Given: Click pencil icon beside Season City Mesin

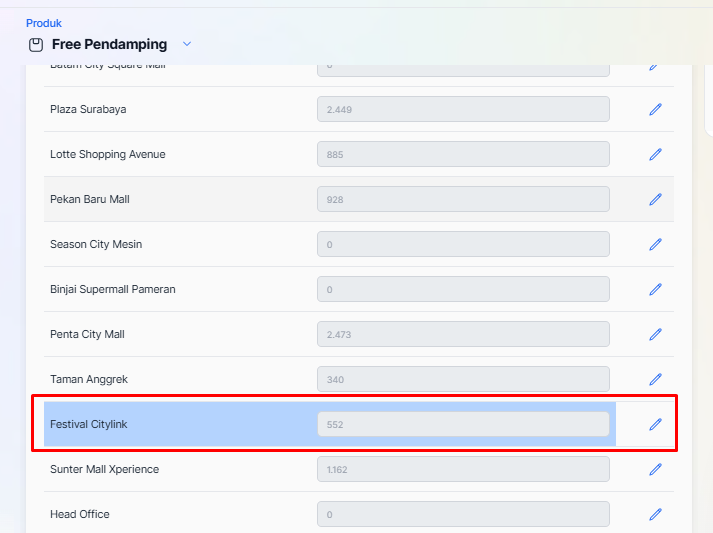Looking at the screenshot, I should pos(655,244).
